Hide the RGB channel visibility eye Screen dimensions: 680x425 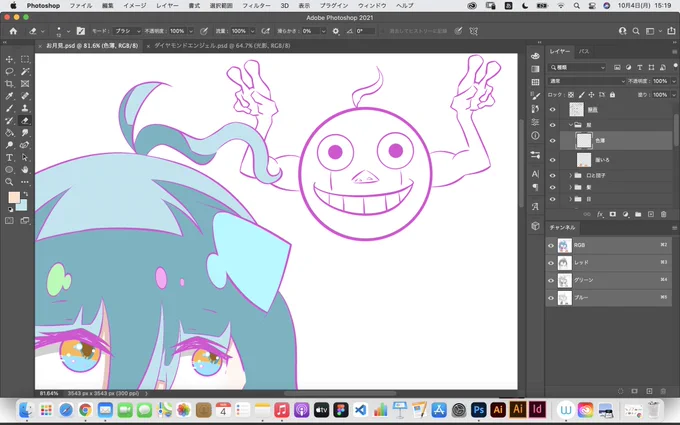(551, 245)
